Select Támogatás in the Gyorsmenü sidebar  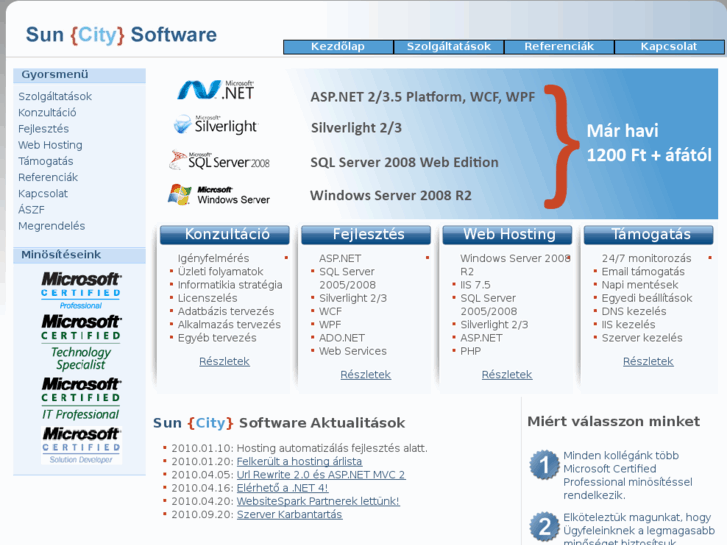tap(45, 161)
